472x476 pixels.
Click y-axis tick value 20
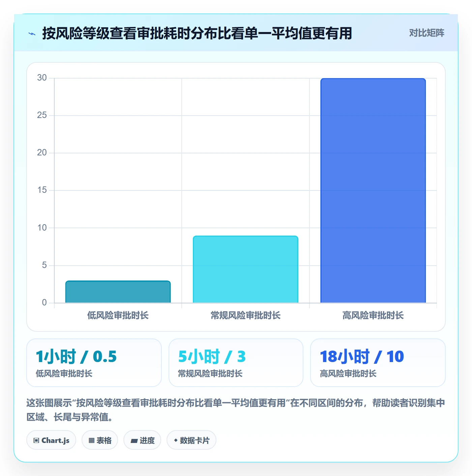pyautogui.click(x=42, y=153)
